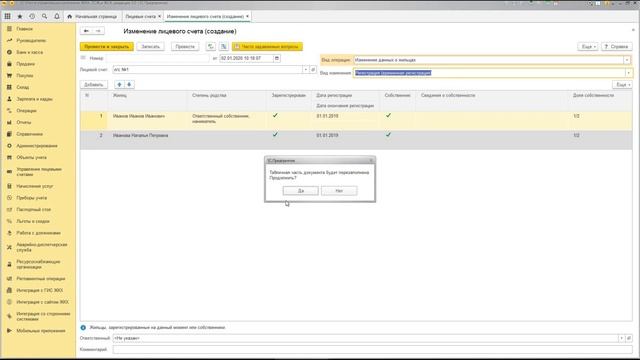Switch to the Лицевые счета tab

coord(140,16)
